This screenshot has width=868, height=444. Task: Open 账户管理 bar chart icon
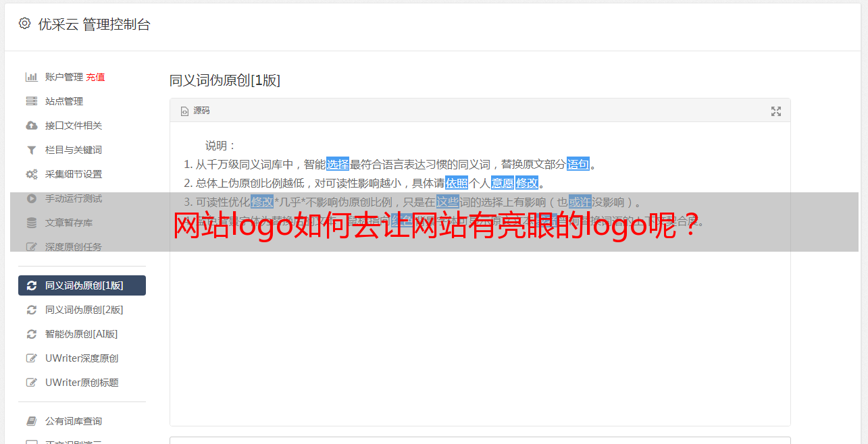[x=31, y=77]
